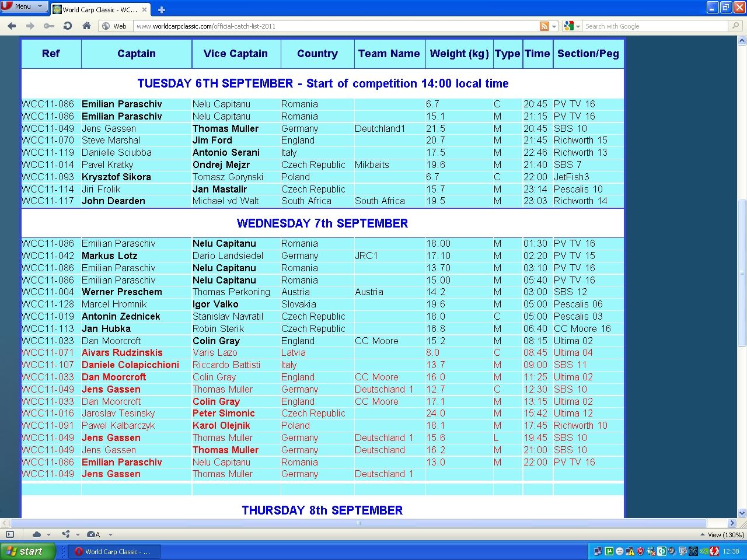
Task: Go to the Home page
Action: coord(86,26)
